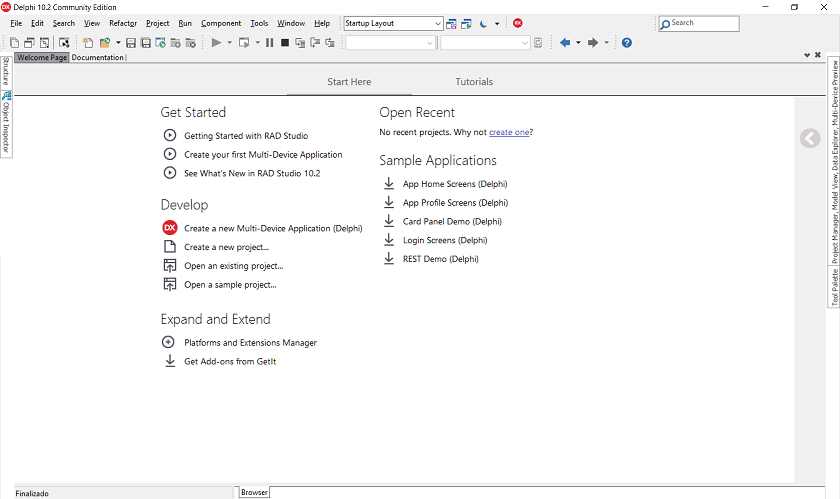Screen dimensions: 840x499
Task: Click the Save All toolbar icon
Action: pyautogui.click(x=146, y=42)
